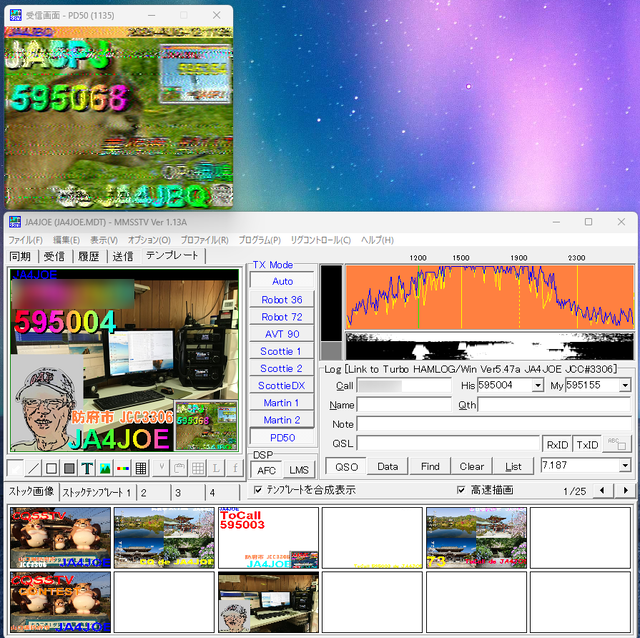
Task: Click the waterfall display below the spectrum
Action: click(x=489, y=346)
